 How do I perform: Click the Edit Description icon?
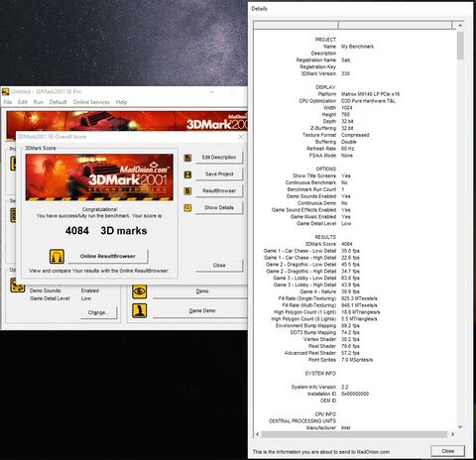point(187,158)
